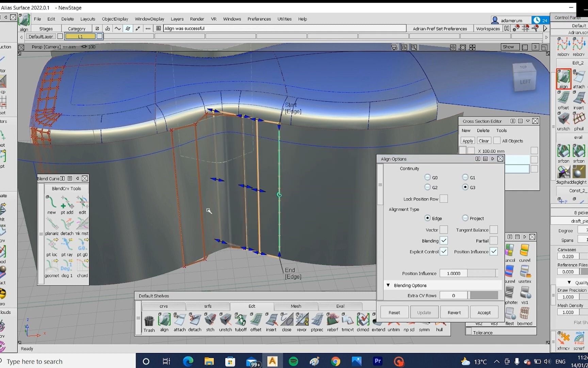
Task: Click the Position Influence slider
Action: [481, 273]
